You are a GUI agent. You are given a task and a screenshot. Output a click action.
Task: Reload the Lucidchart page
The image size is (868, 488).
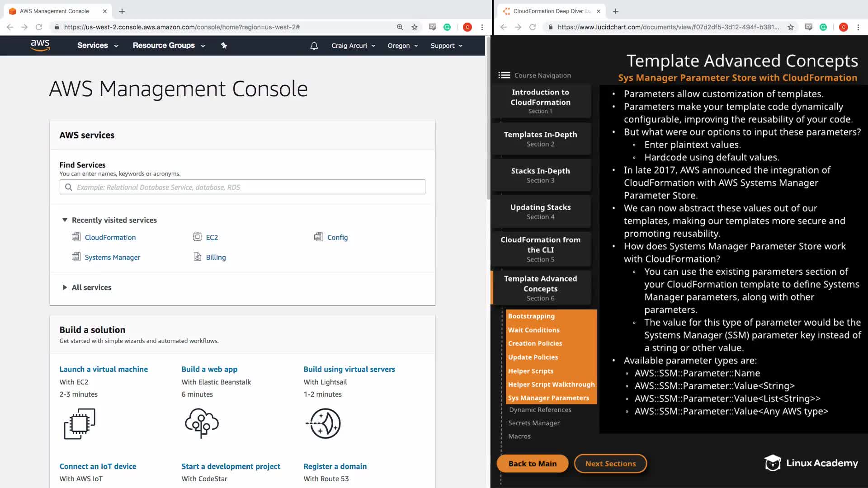(533, 27)
